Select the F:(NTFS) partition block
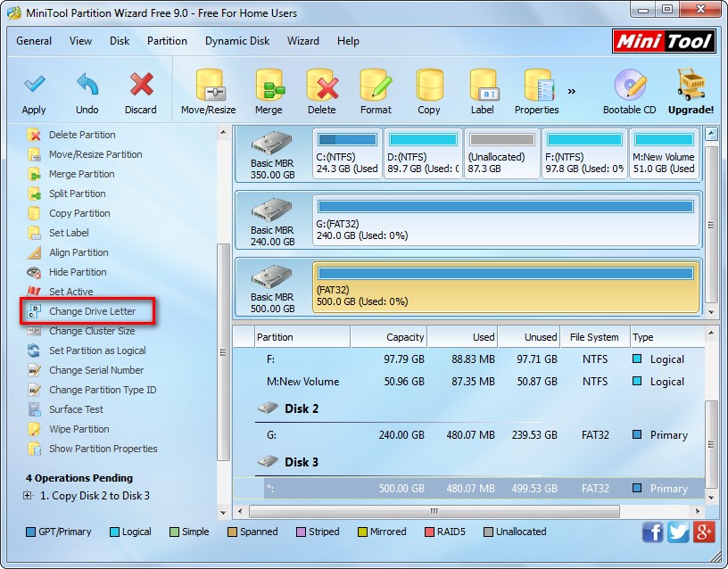 pos(584,153)
